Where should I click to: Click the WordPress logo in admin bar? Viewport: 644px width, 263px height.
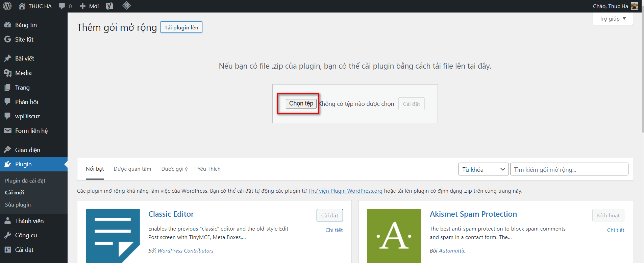point(7,6)
